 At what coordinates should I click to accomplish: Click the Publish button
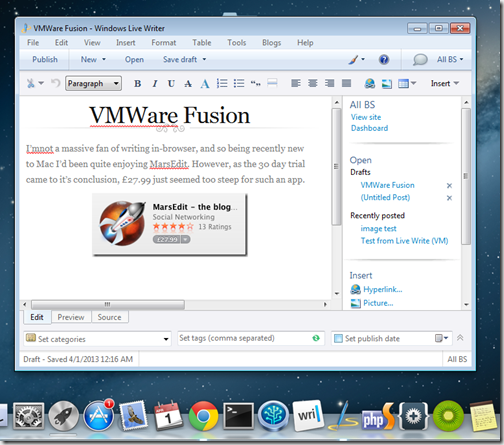pos(45,60)
